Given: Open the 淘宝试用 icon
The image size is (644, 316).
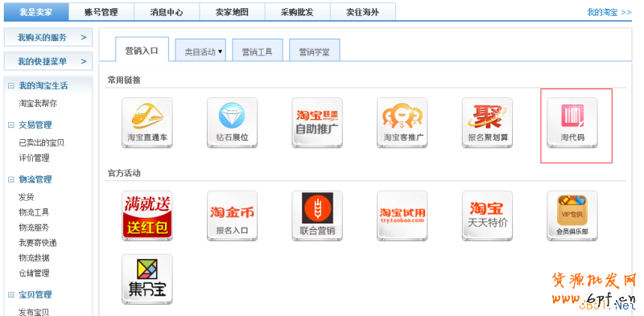Looking at the screenshot, I should coord(402,215).
